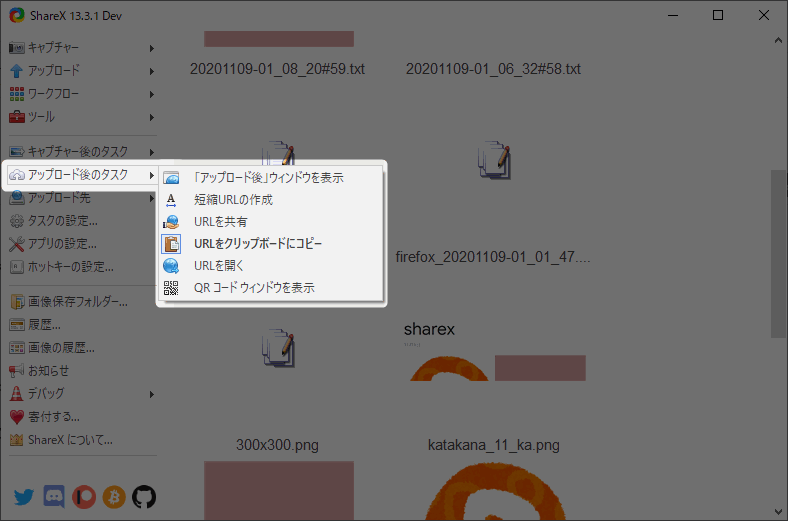Open the ツール menu item

point(82,117)
